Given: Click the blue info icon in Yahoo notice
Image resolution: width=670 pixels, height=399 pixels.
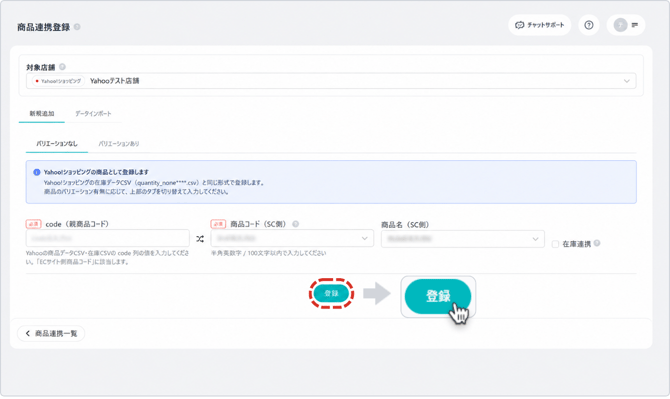Looking at the screenshot, I should pyautogui.click(x=37, y=172).
